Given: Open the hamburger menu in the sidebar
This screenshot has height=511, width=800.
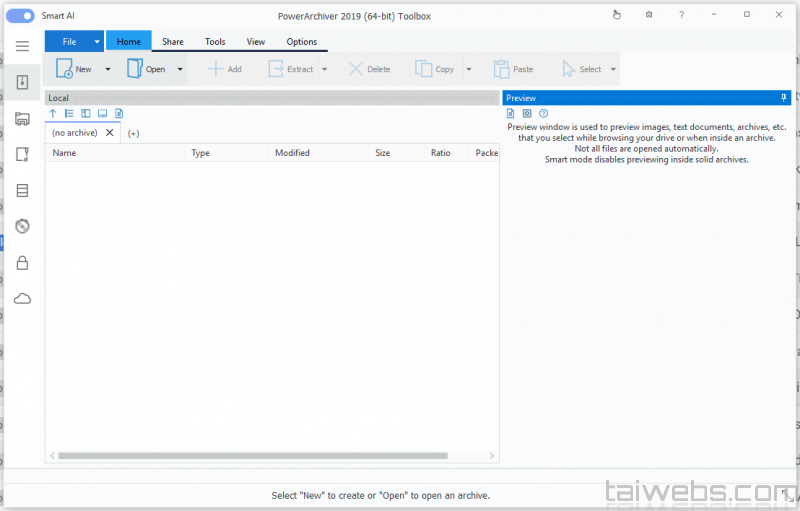Looking at the screenshot, I should pos(22,46).
